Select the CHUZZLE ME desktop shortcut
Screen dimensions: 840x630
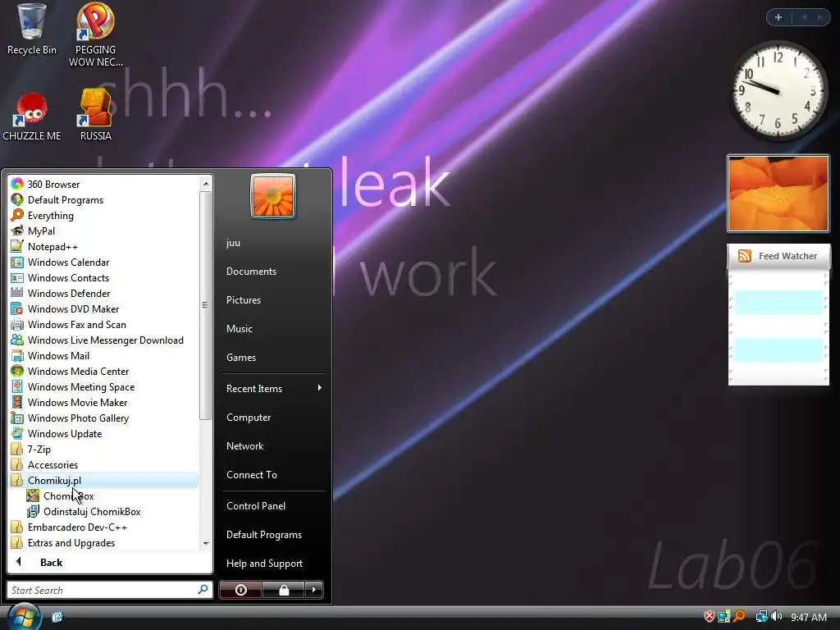pos(32,116)
